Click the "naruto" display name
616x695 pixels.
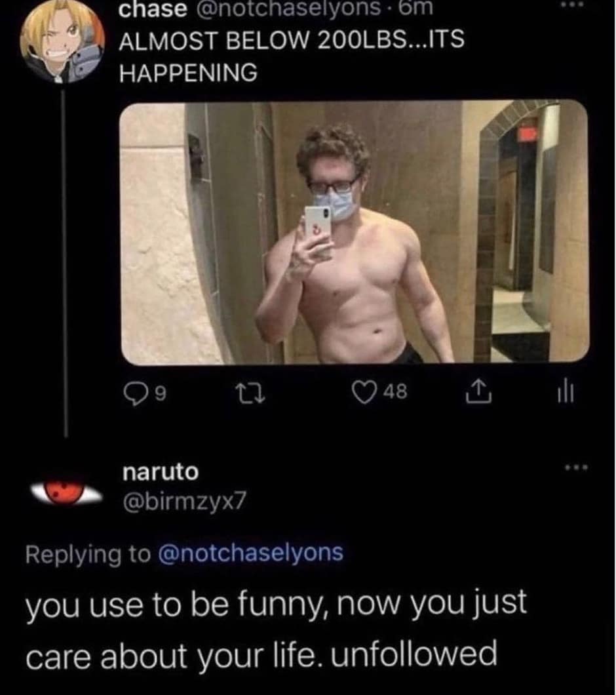pyautogui.click(x=160, y=472)
